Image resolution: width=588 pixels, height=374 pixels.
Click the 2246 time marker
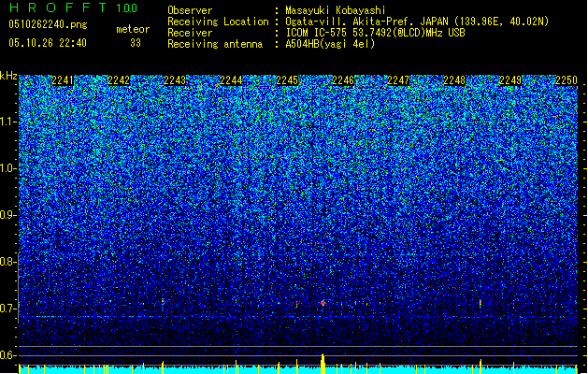[343, 80]
